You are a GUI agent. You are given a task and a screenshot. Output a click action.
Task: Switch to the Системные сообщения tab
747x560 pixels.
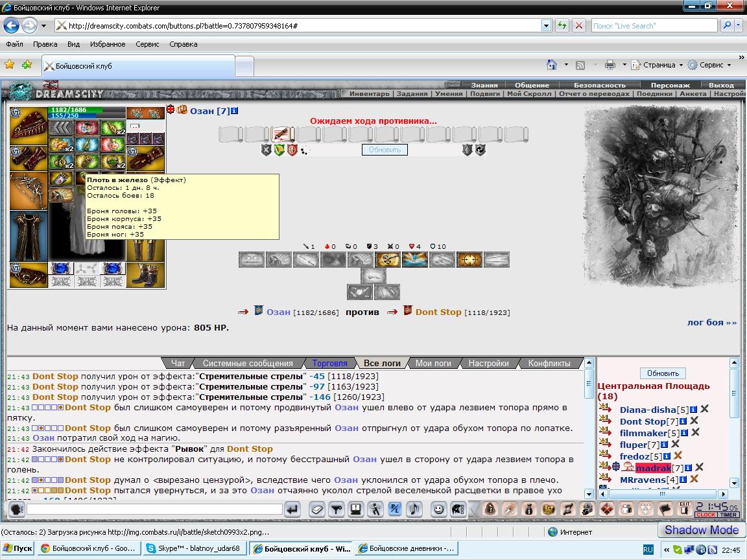248,364
